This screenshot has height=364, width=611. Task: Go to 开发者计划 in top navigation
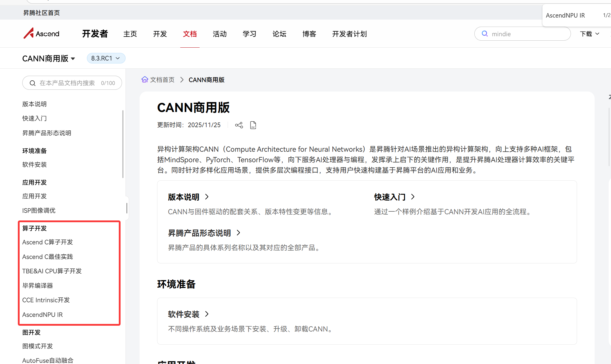pyautogui.click(x=349, y=34)
